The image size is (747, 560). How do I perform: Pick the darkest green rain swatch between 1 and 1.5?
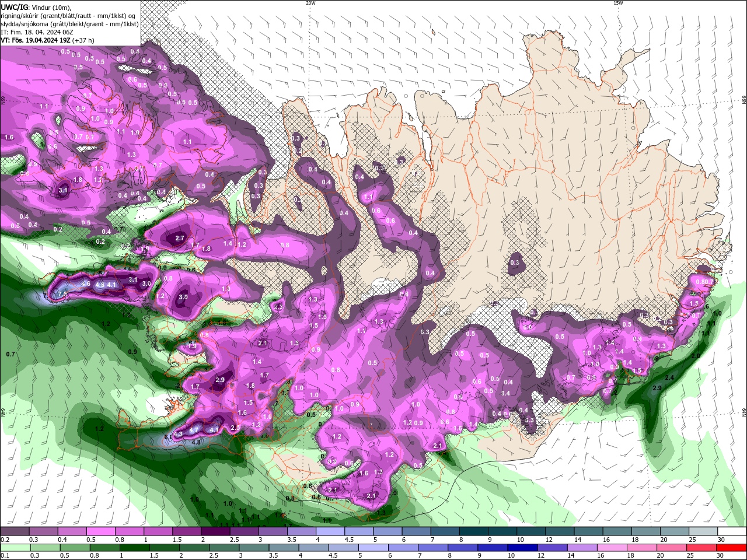tap(134, 548)
